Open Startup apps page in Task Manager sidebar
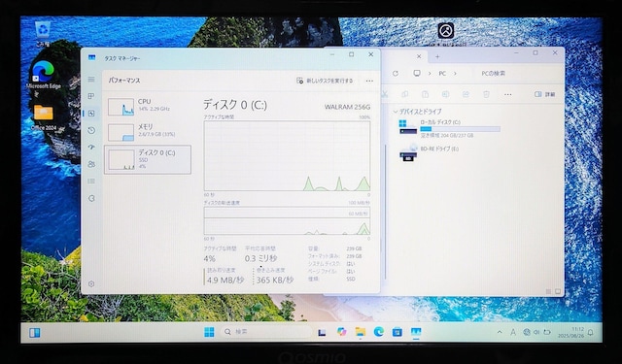This screenshot has width=622, height=364. (x=91, y=148)
